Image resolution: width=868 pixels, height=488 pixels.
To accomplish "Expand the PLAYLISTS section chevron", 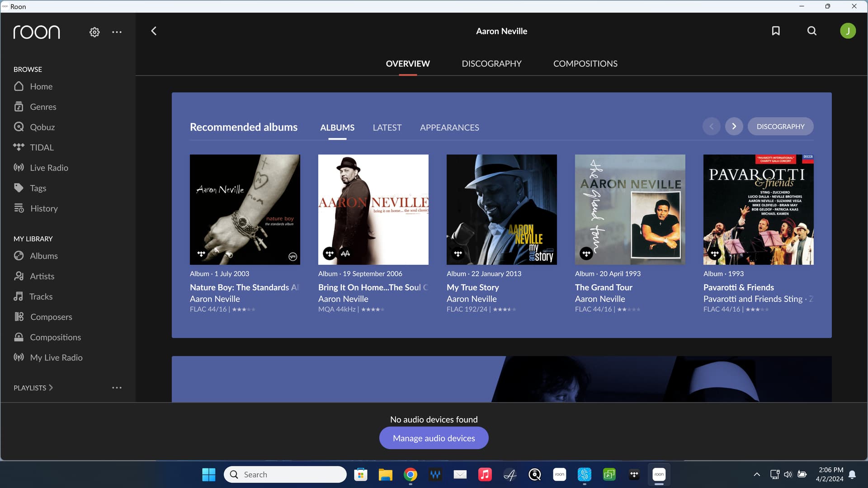I will (x=51, y=388).
